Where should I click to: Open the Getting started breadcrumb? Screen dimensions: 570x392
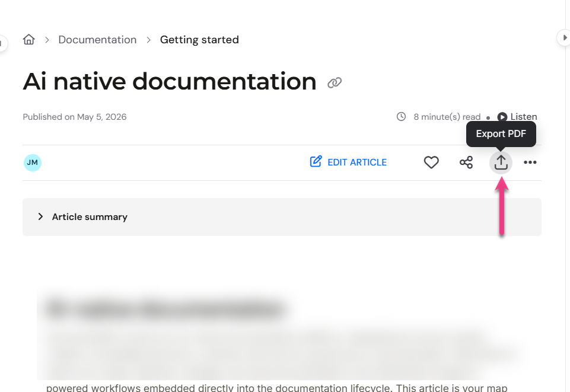point(199,40)
